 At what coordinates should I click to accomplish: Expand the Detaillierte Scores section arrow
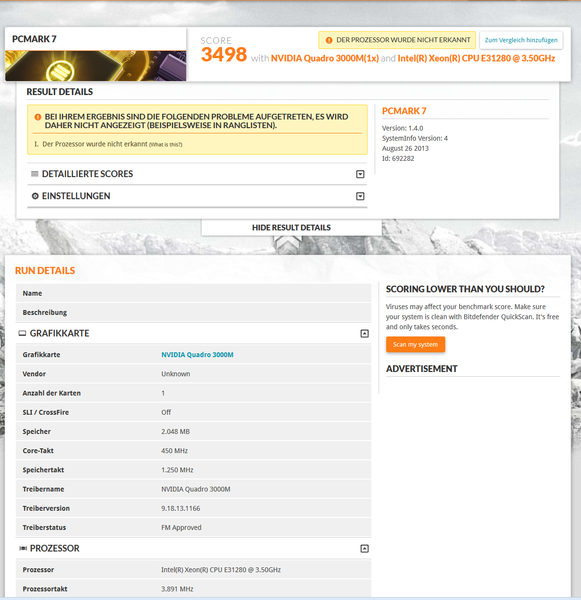pos(360,174)
